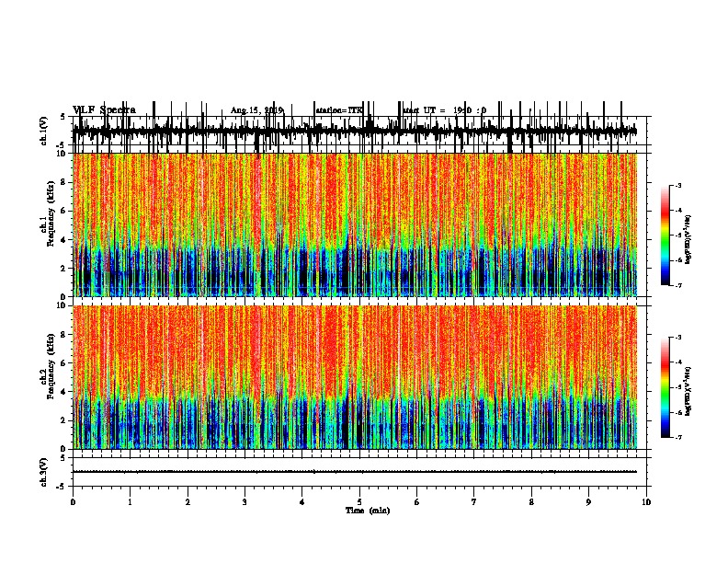This screenshot has height=563, width=728.
Task: Click the ch.1 color bar "-3" scale label
Action: [x=677, y=185]
